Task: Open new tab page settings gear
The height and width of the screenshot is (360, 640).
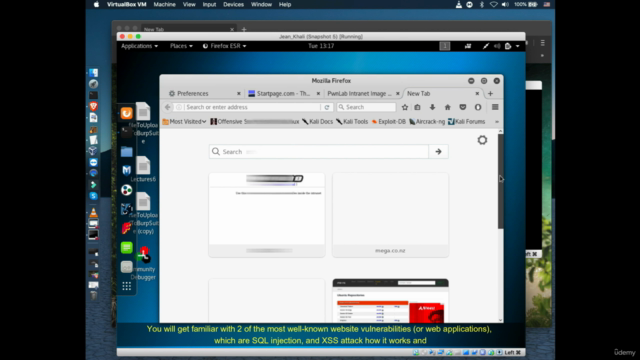Action: 482,140
